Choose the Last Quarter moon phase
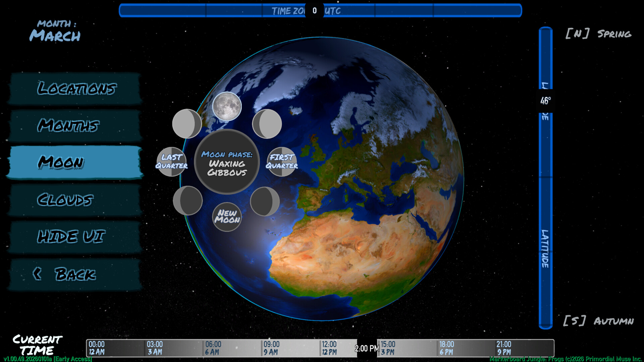 click(x=171, y=162)
